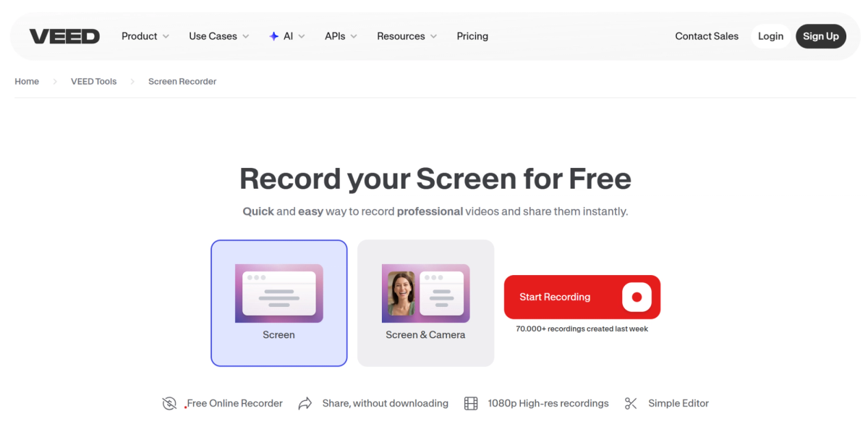Click the share arrow icon
868x440 pixels.
[305, 403]
